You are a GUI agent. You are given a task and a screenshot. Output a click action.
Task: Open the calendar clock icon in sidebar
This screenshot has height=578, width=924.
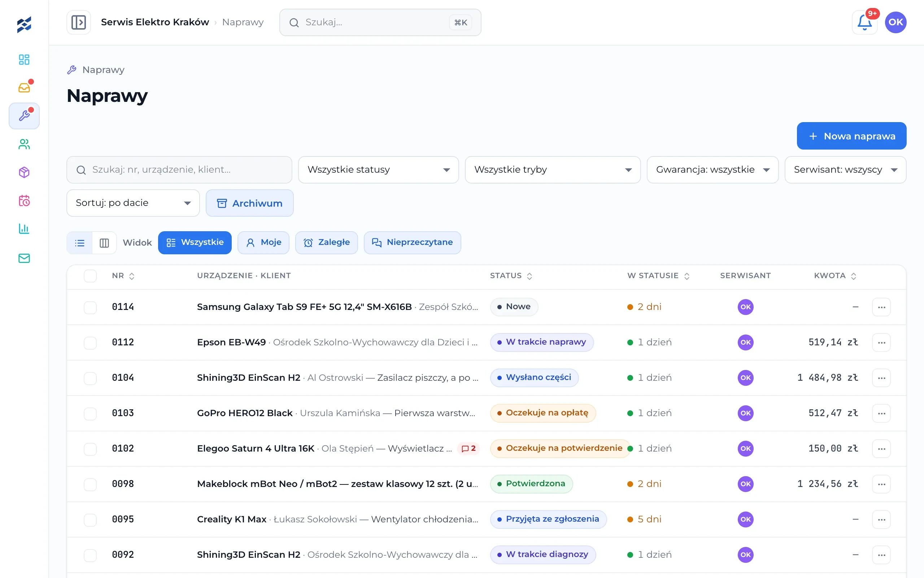24,201
